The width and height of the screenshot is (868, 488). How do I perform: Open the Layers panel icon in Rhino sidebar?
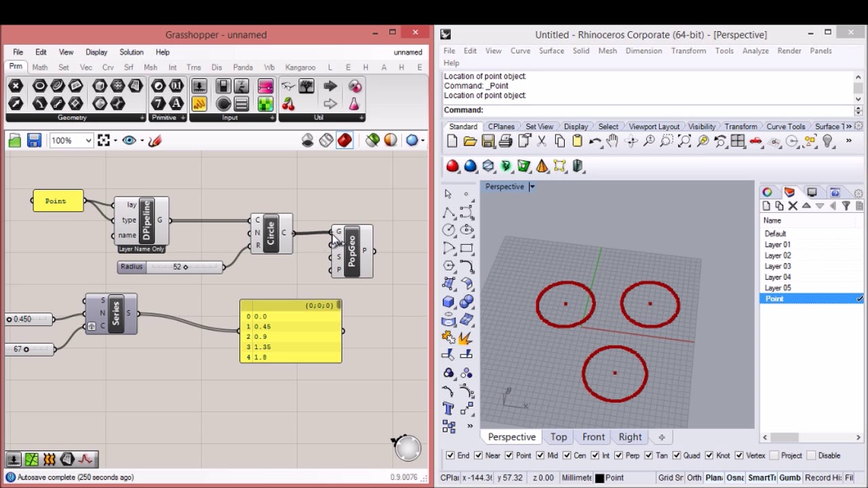pyautogui.click(x=789, y=192)
